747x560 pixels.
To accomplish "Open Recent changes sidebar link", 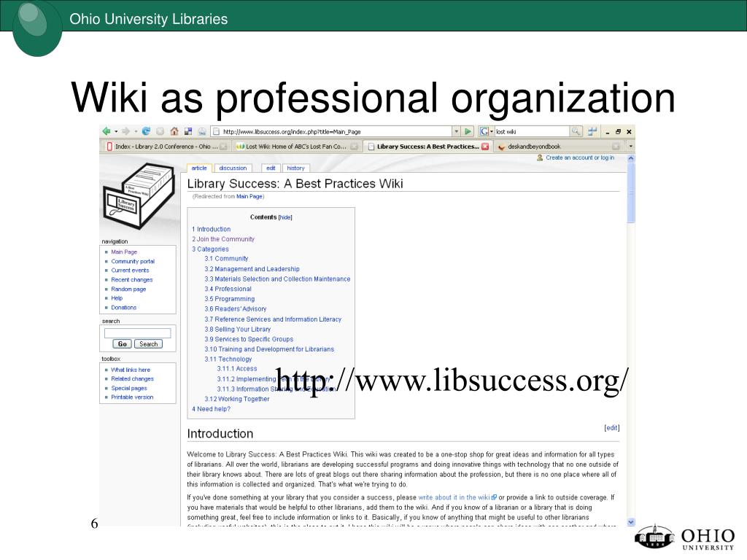I will tap(132, 280).
